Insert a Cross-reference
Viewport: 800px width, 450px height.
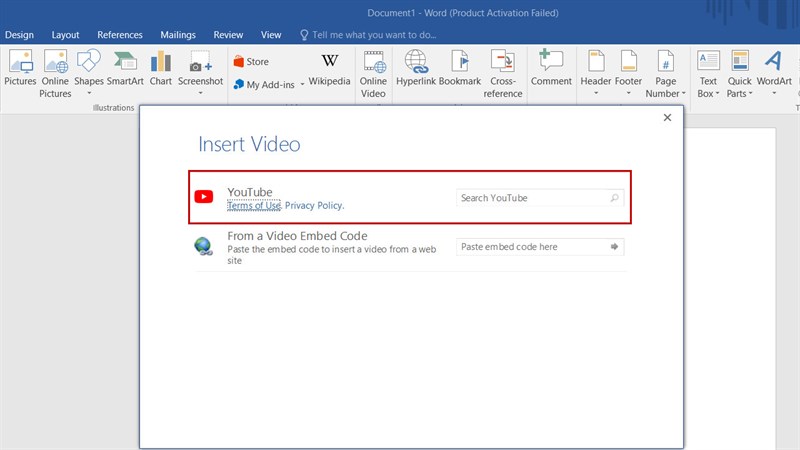[503, 74]
